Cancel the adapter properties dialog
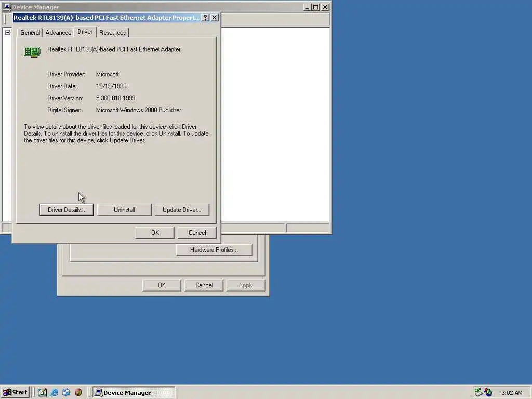This screenshot has height=399, width=532. 197,233
